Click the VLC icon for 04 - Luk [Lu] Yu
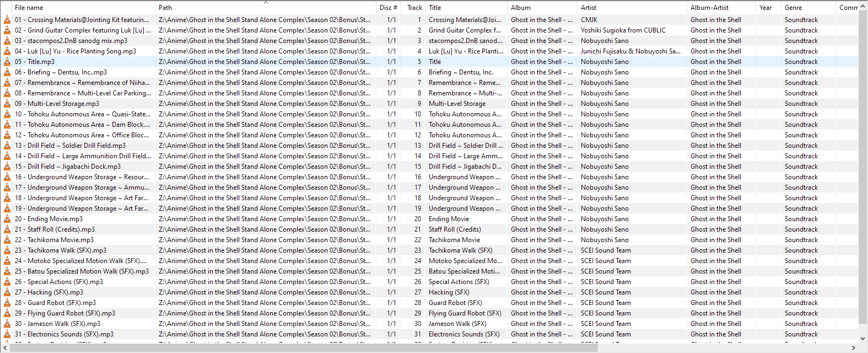 pyautogui.click(x=7, y=51)
